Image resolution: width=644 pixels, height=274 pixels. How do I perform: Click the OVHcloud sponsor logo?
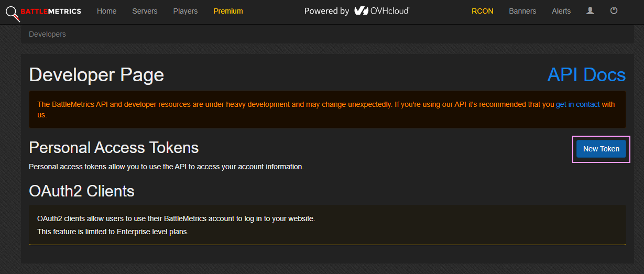click(x=381, y=10)
